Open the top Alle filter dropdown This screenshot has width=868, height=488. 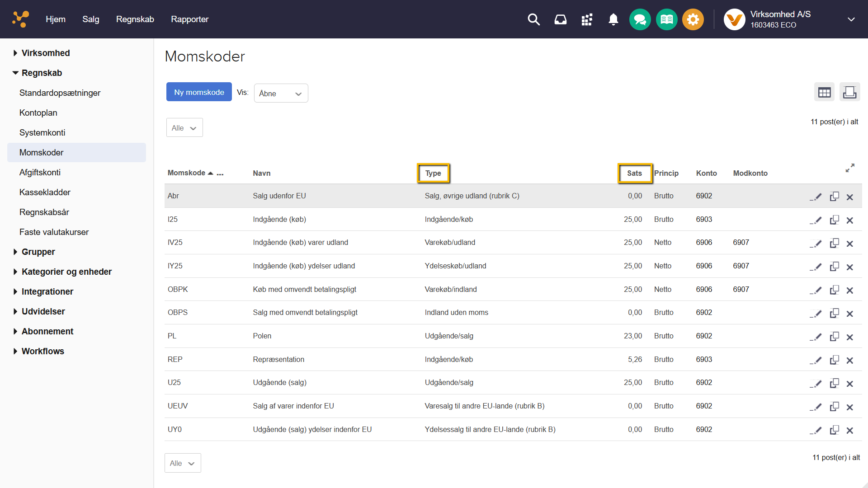coord(184,128)
